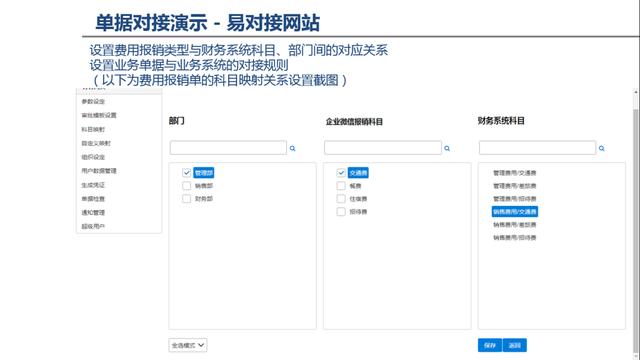Screen dimensions: 640x360
Task: Select 销售费用/差旅费 in the finance subjects list
Action: pyautogui.click(x=515, y=224)
